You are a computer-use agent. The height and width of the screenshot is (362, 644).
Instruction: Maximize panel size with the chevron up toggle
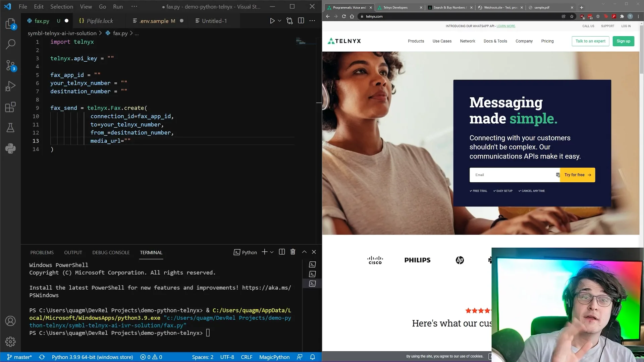tap(304, 252)
